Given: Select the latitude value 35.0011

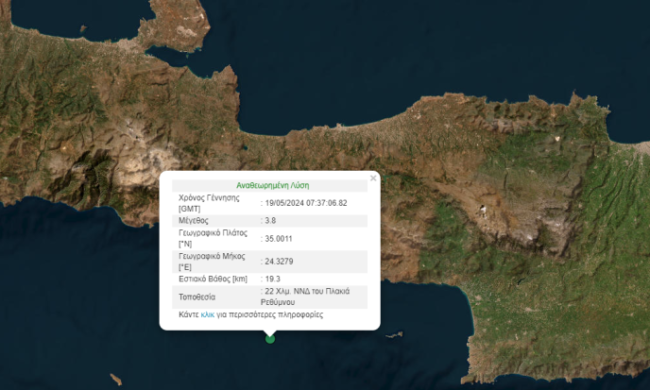Looking at the screenshot, I should click(279, 239).
